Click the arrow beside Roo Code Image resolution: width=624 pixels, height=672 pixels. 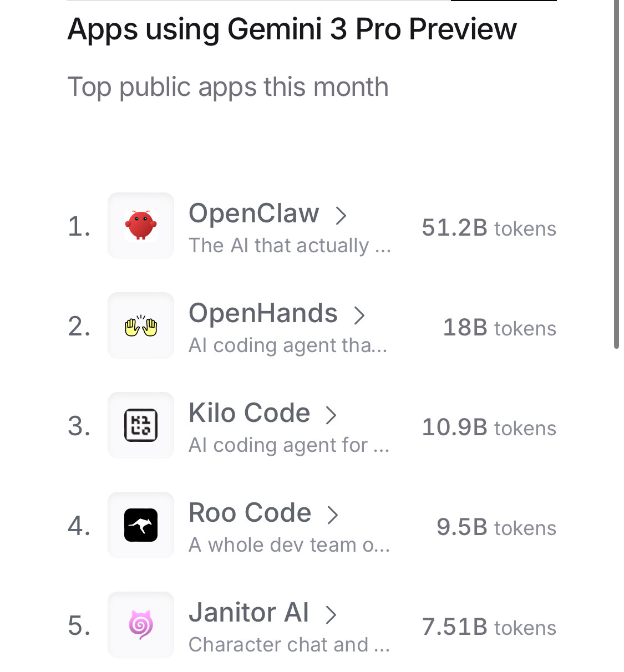(x=333, y=515)
